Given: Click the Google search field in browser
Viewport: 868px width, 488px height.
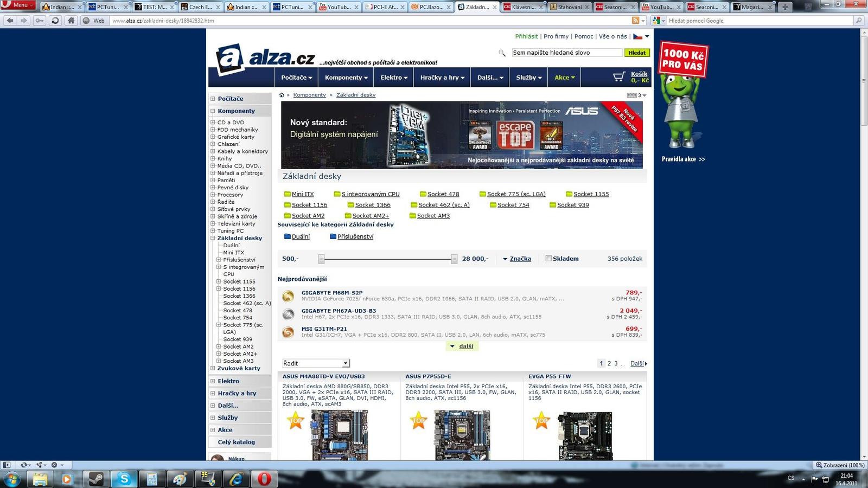Looking at the screenshot, I should [759, 21].
